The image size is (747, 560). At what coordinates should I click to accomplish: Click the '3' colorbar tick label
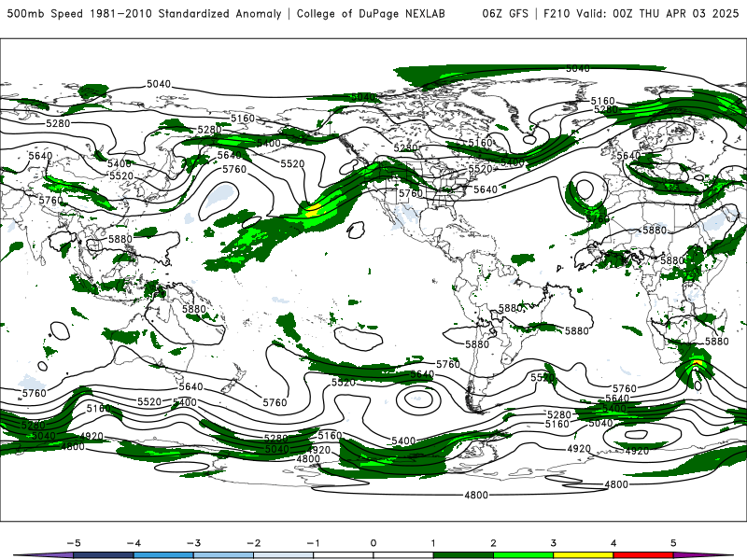click(553, 543)
